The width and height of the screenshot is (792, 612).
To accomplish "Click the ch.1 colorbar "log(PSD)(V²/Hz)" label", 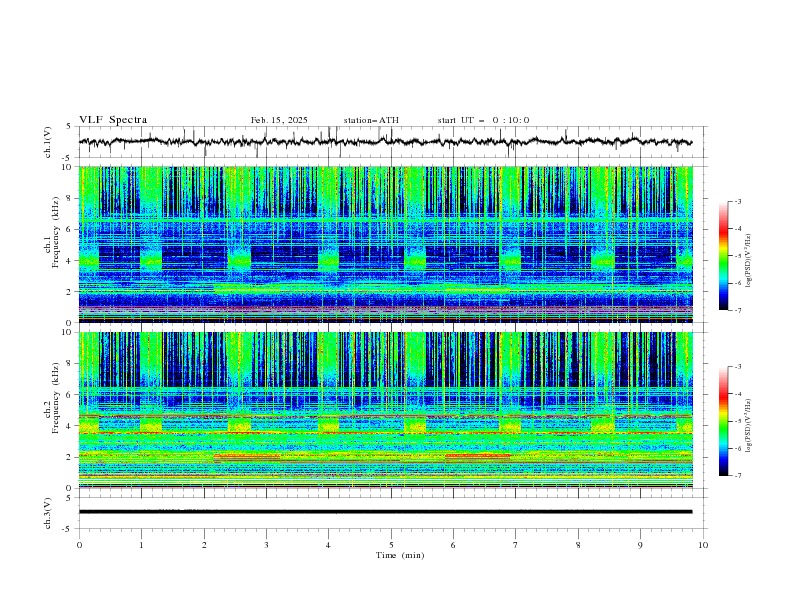I will tap(748, 261).
